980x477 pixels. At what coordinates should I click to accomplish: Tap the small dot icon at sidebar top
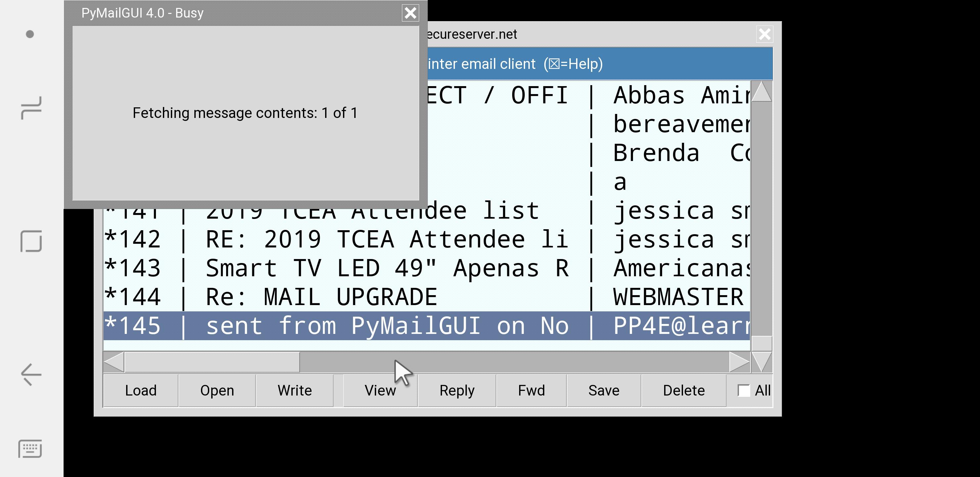point(30,34)
